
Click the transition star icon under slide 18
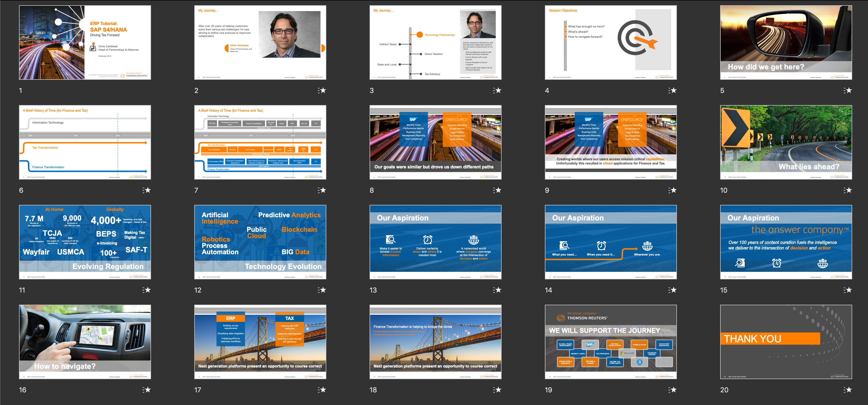click(x=497, y=390)
